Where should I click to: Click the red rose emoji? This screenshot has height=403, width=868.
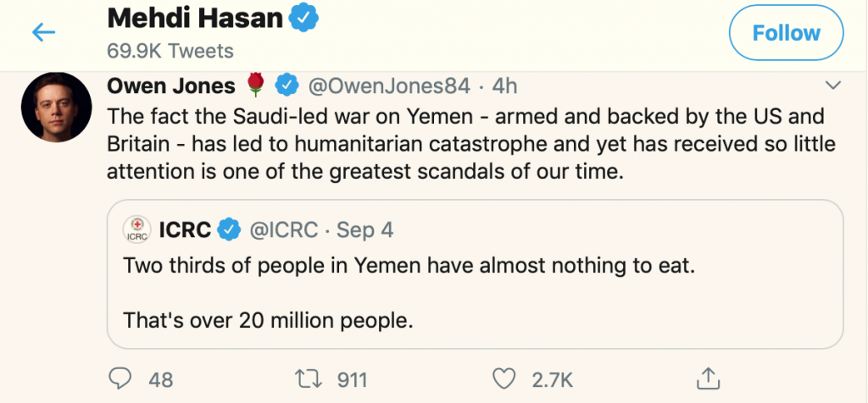tap(257, 85)
